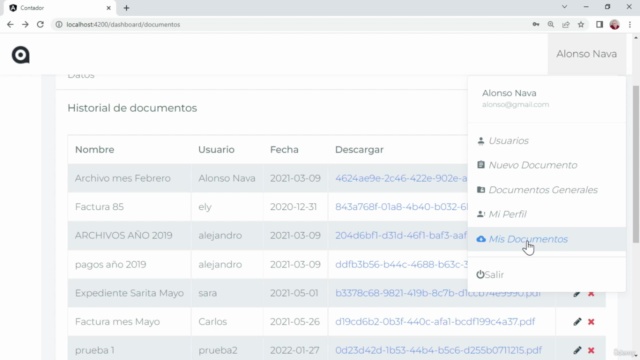Click the page vertical scrollbar
640x360 pixels.
[x=636, y=164]
